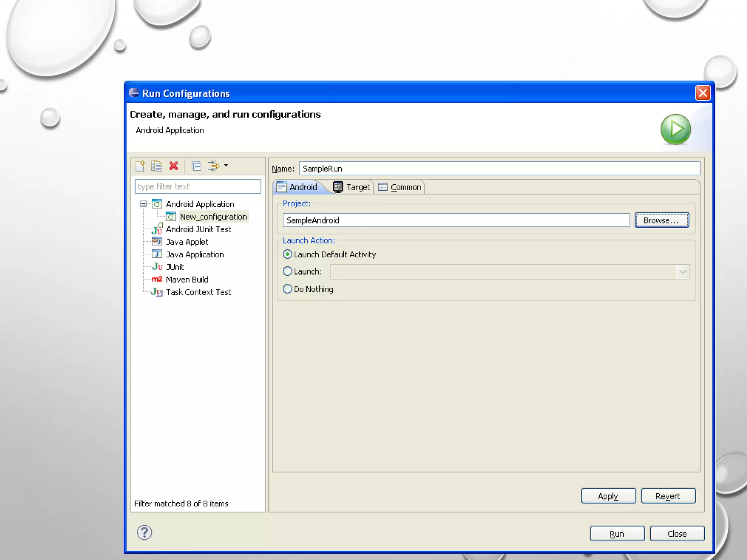Click the Filter launch configurations icon

[214, 166]
